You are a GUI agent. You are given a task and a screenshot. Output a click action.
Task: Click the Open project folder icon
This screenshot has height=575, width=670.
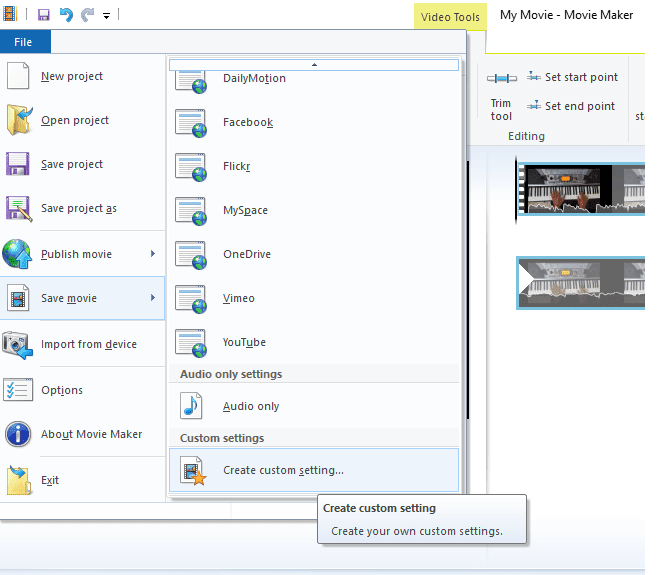tap(19, 120)
